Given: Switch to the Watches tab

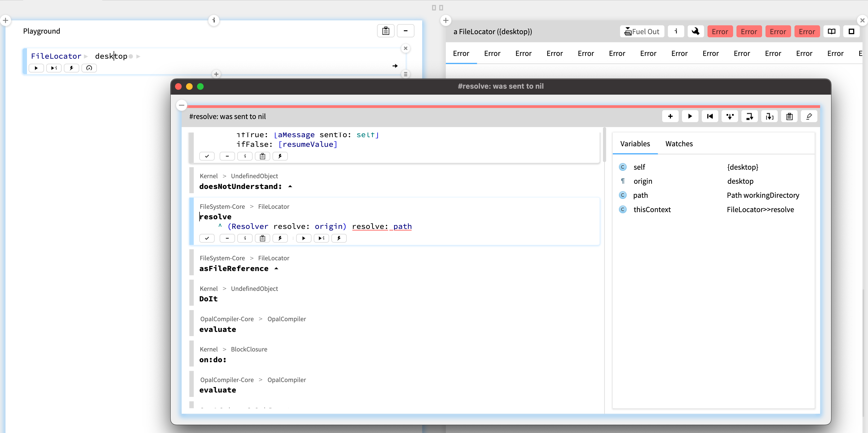Looking at the screenshot, I should (679, 144).
